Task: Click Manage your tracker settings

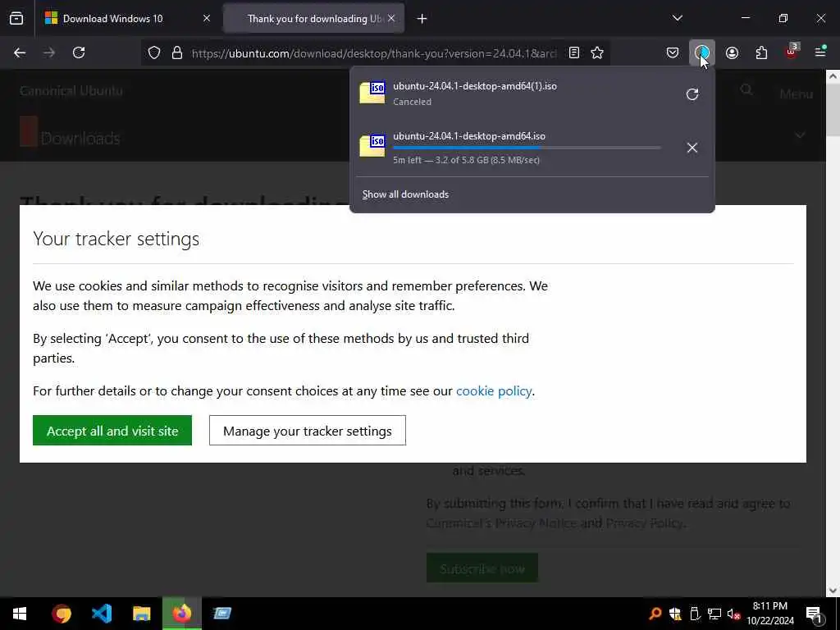Action: (307, 430)
